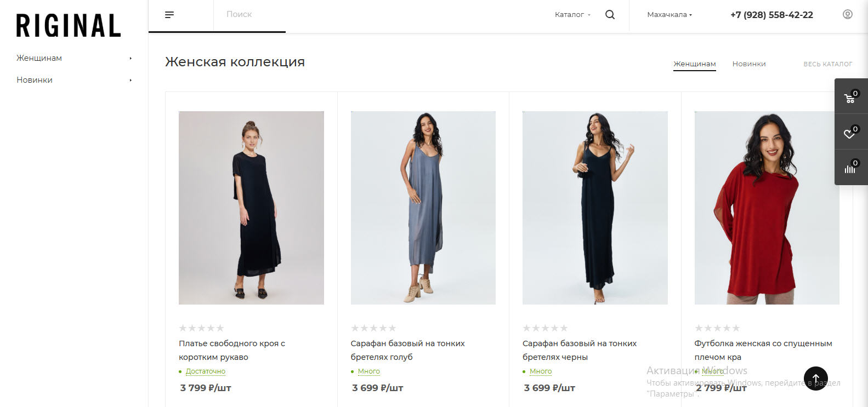
Task: Open Платье свободного кроя product title
Action: 232,350
